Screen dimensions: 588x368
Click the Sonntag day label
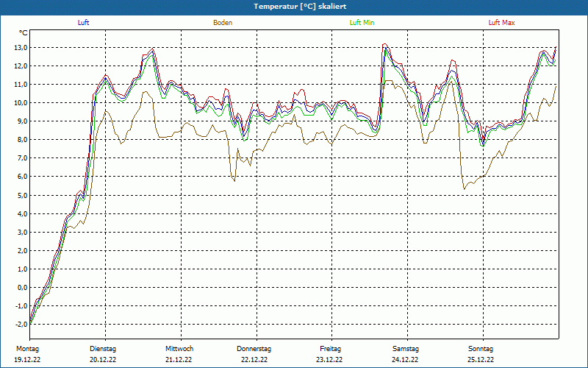coord(481,349)
